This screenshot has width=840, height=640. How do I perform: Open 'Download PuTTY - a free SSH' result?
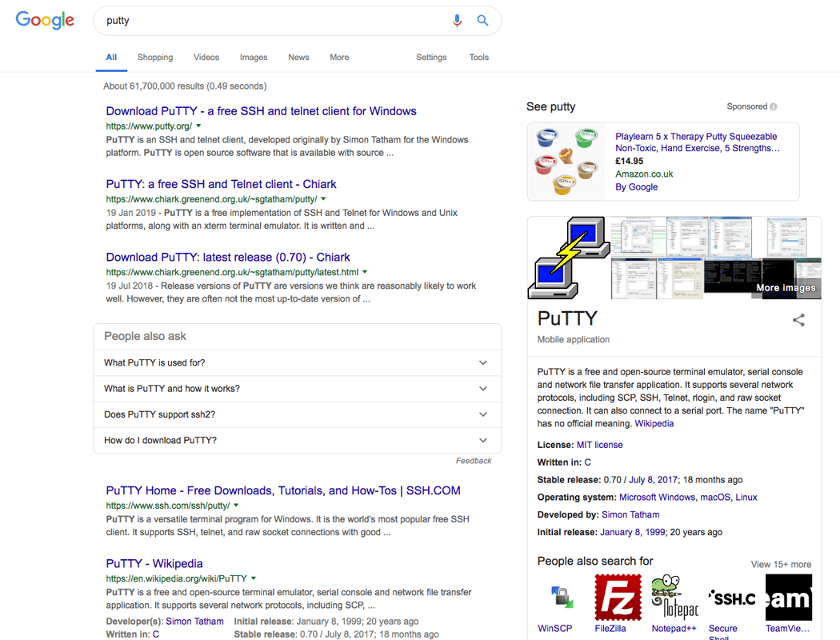point(261,111)
